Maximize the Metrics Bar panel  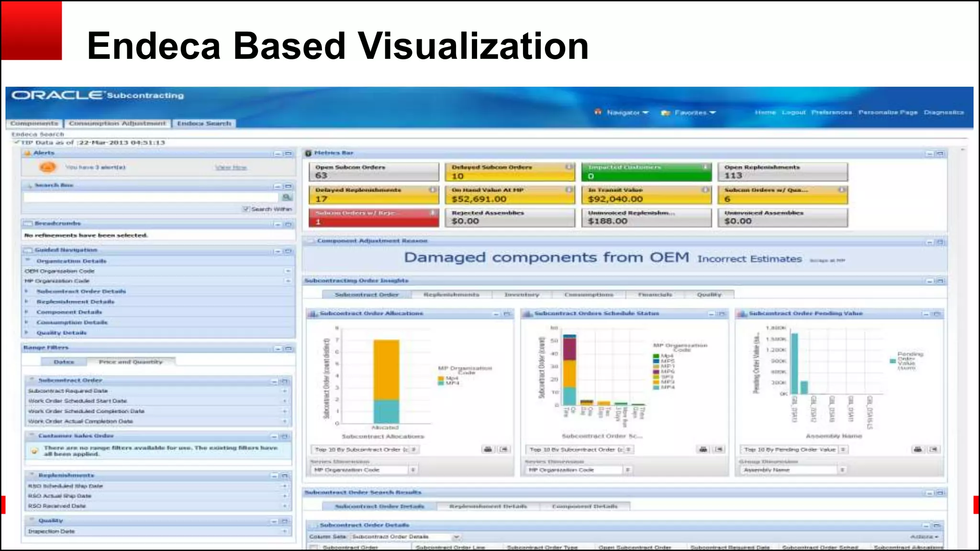point(940,154)
